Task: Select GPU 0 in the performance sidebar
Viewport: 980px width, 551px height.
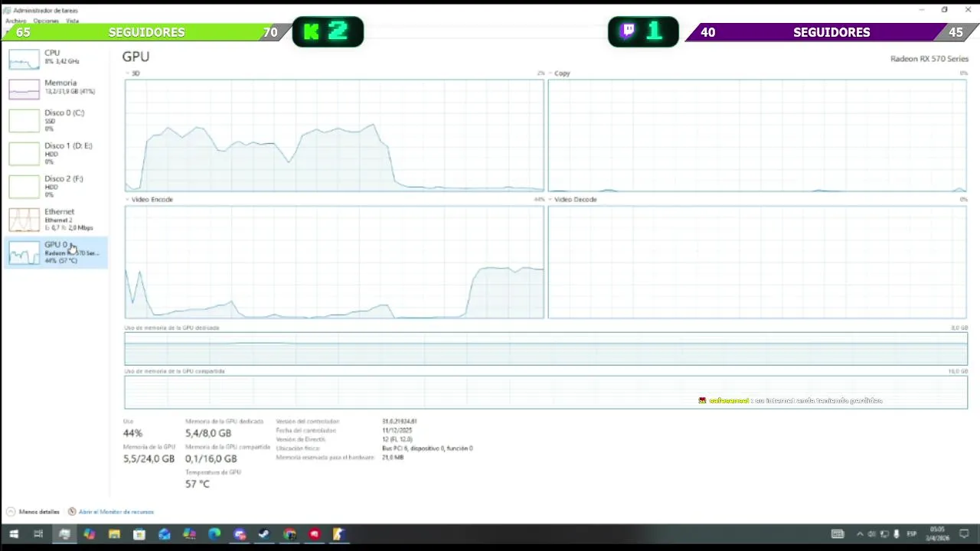Action: coord(55,252)
